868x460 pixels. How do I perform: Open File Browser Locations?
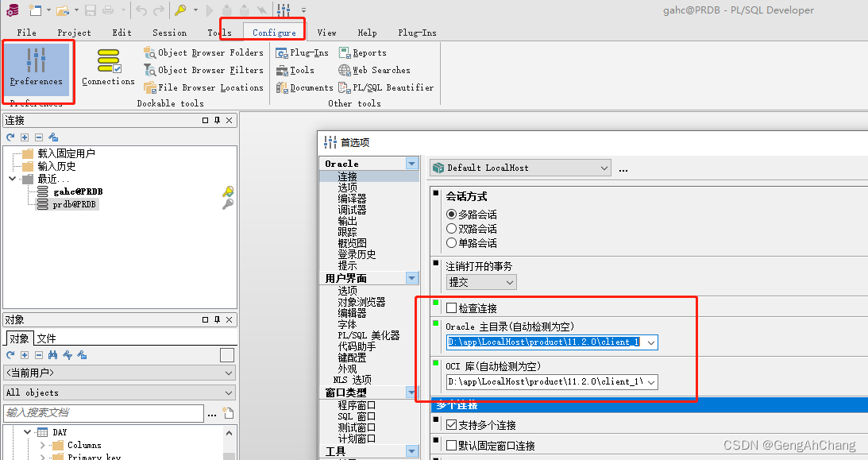pos(204,87)
